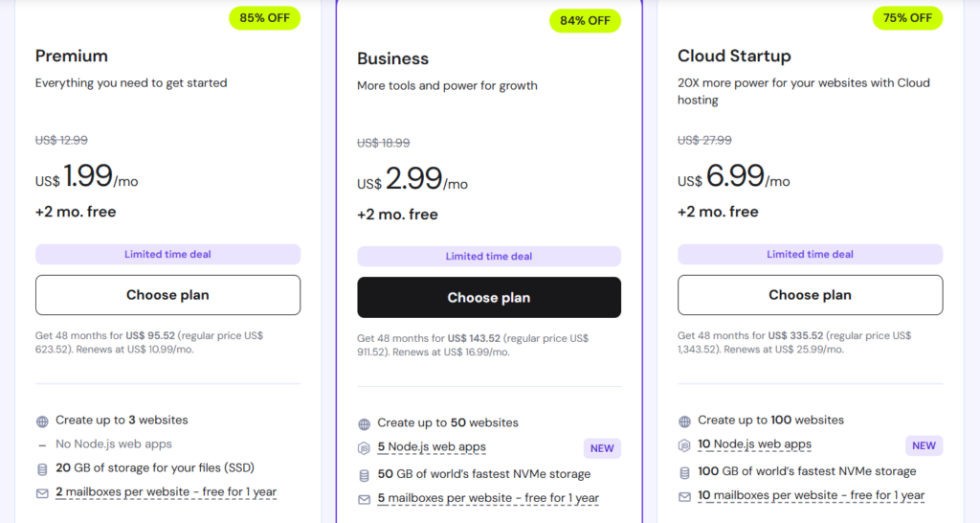The image size is (980, 523).
Task: Click Node.js icon beside 5 Node.js web apps
Action: [364, 447]
